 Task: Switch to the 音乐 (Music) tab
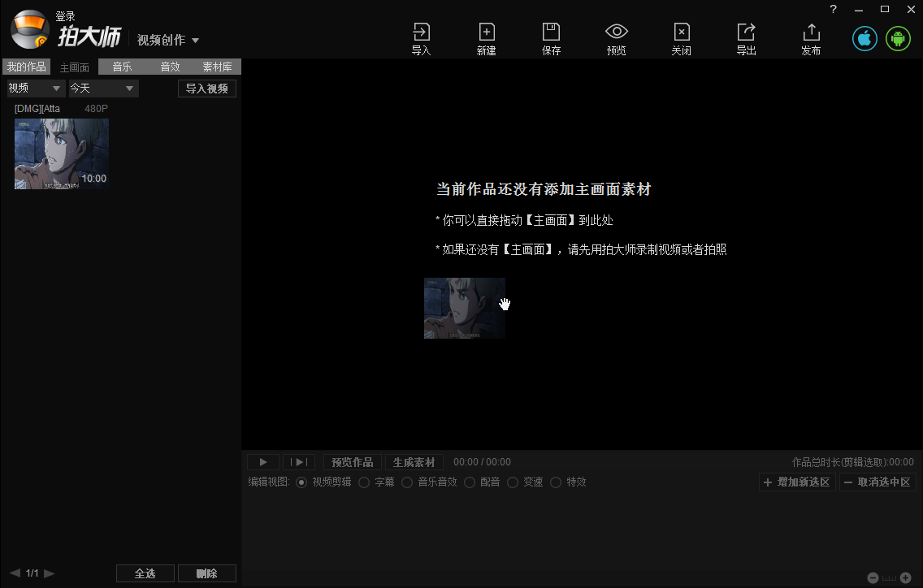pyautogui.click(x=123, y=67)
